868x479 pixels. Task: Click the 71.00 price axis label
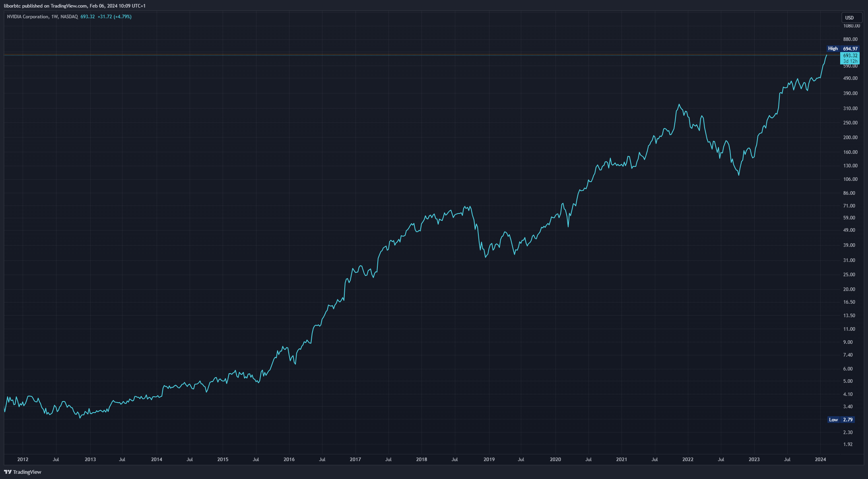(x=849, y=206)
